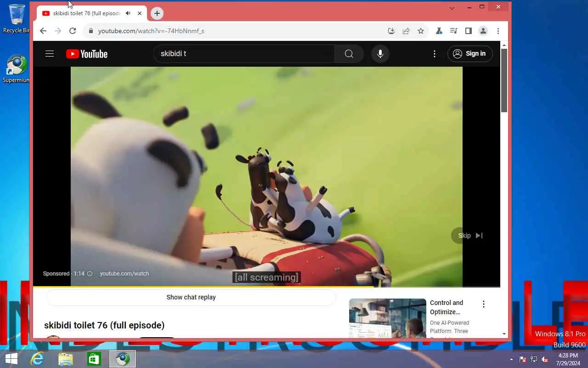Select Supermium taskbar button
588x368 pixels.
123,359
